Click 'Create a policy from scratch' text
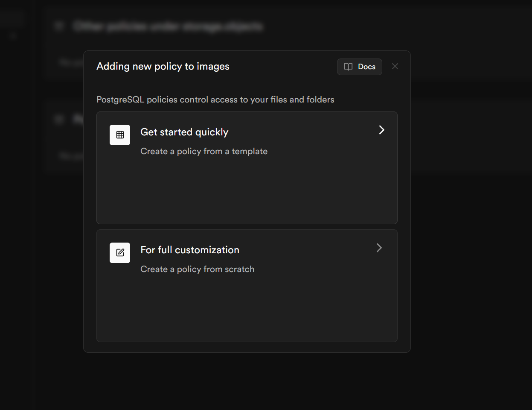This screenshot has height=410, width=532. tap(198, 269)
